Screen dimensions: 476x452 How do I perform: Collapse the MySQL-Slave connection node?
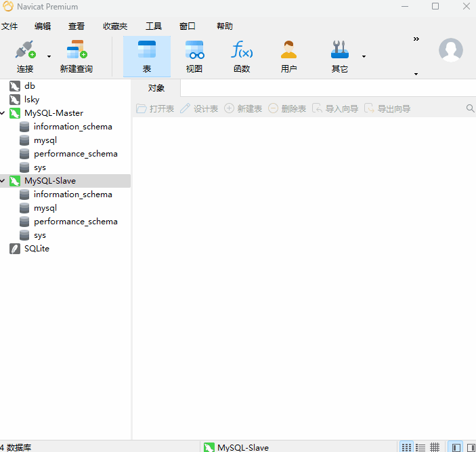[3, 181]
